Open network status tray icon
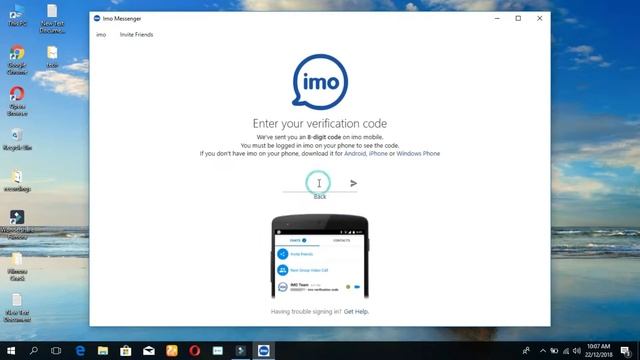The image size is (640, 360). pos(566,351)
